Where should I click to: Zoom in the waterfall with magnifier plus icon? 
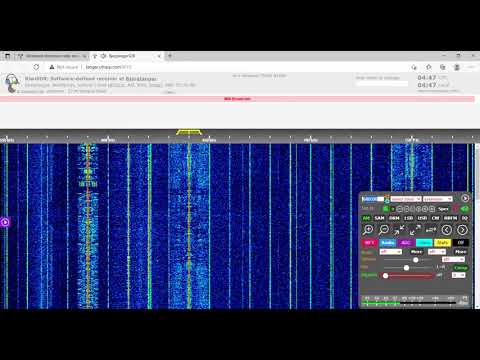pos(368,229)
